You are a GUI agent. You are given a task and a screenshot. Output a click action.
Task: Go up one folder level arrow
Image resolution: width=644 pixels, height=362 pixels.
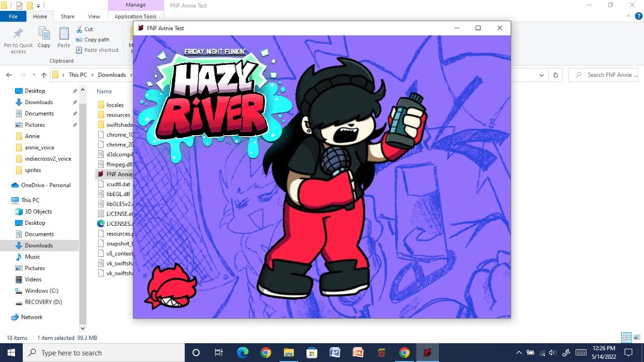pyautogui.click(x=44, y=75)
